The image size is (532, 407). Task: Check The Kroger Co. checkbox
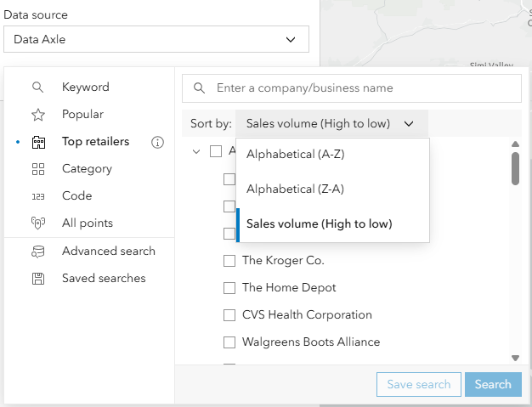(x=229, y=261)
